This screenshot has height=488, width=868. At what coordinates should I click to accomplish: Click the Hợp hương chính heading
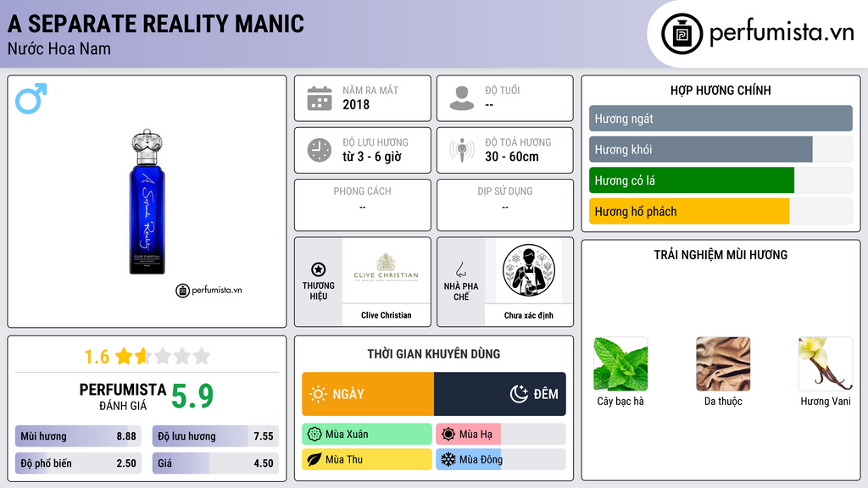click(721, 90)
